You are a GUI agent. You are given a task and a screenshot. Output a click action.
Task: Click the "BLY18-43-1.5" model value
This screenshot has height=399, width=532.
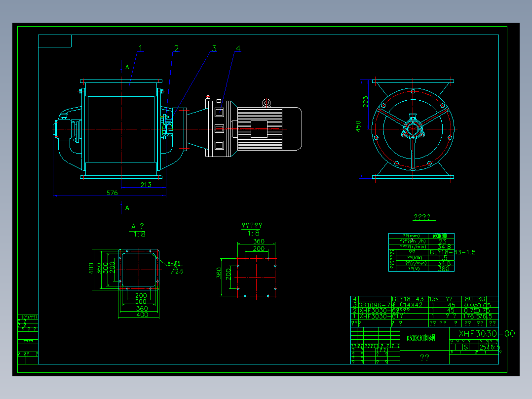click(453, 252)
